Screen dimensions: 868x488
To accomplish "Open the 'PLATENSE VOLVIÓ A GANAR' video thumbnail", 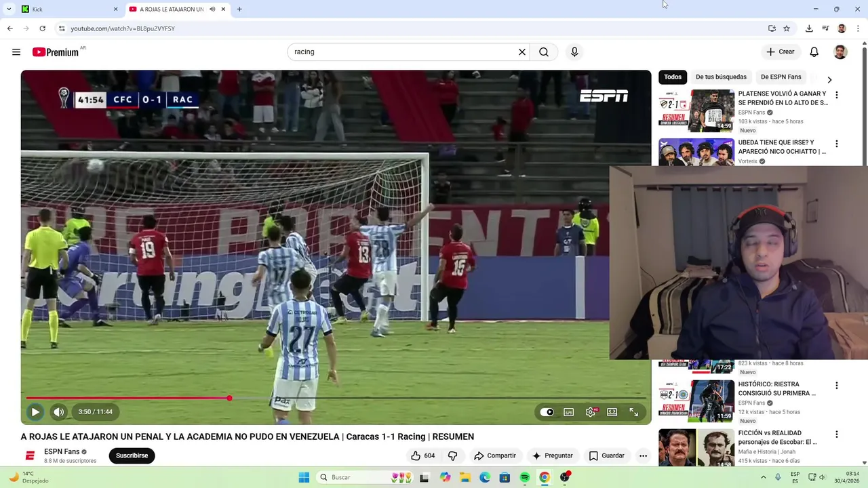I will coord(696,110).
